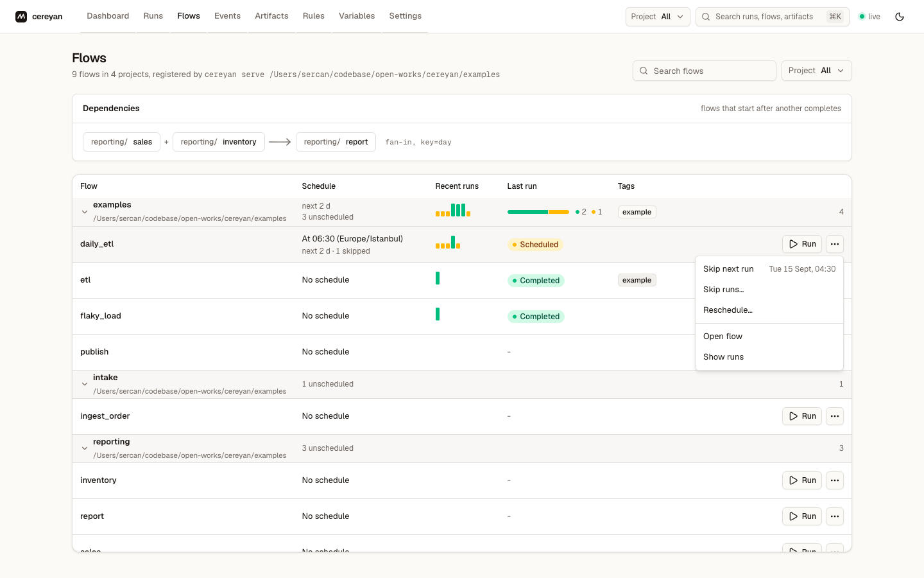Focus the Search runs, flows, artifacts field
The height and width of the screenshot is (578, 924).
point(772,17)
